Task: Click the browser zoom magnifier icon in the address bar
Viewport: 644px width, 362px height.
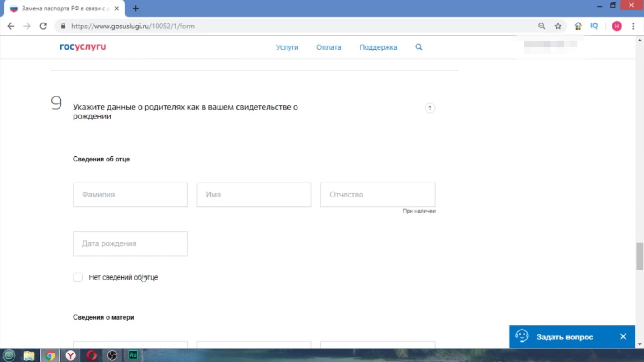Action: 542,26
